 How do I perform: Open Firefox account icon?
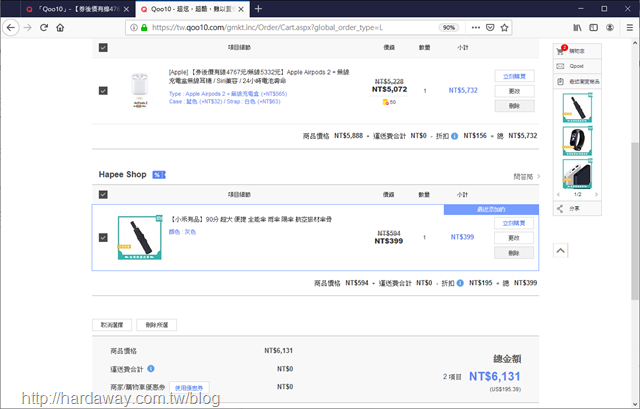pos(610,28)
